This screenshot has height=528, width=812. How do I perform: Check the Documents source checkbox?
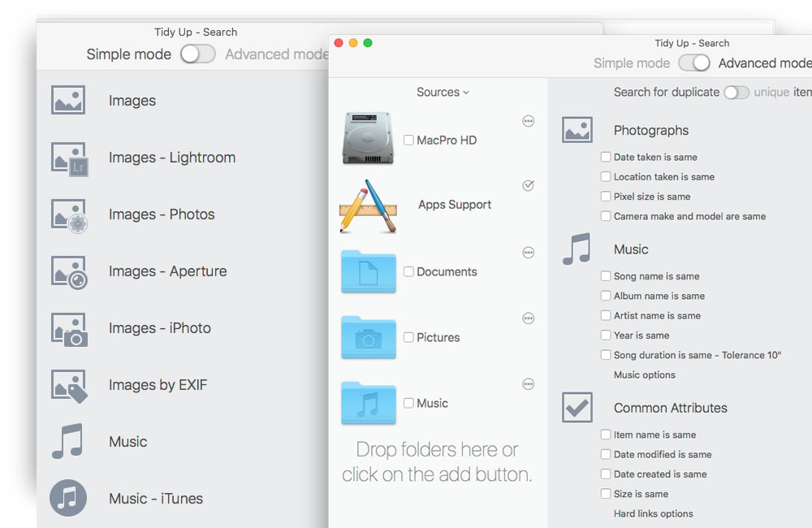(408, 271)
